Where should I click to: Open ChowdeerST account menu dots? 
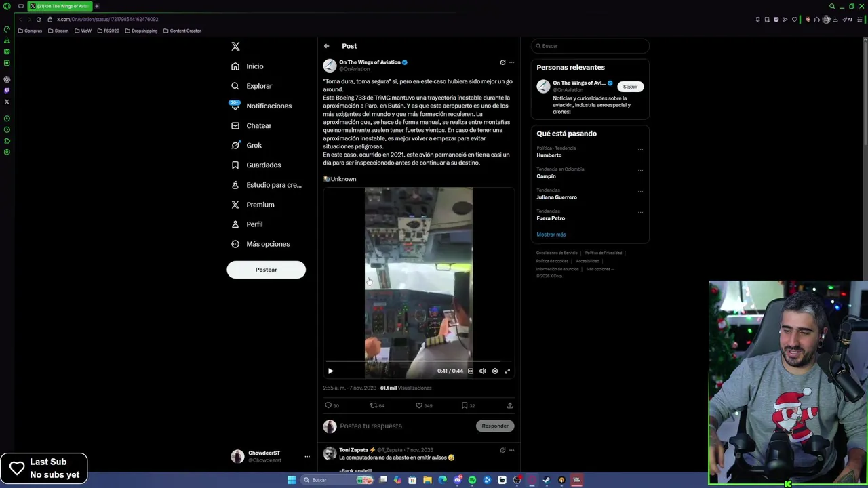pyautogui.click(x=307, y=457)
